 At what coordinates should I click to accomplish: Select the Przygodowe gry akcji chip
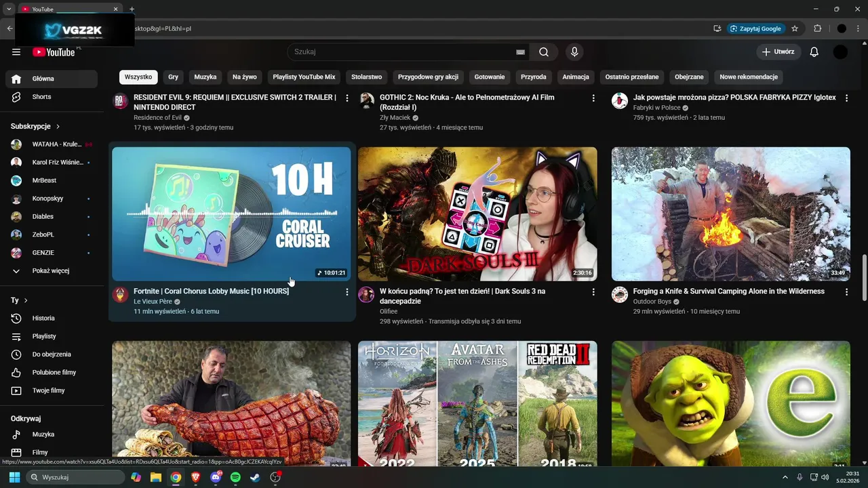click(428, 77)
